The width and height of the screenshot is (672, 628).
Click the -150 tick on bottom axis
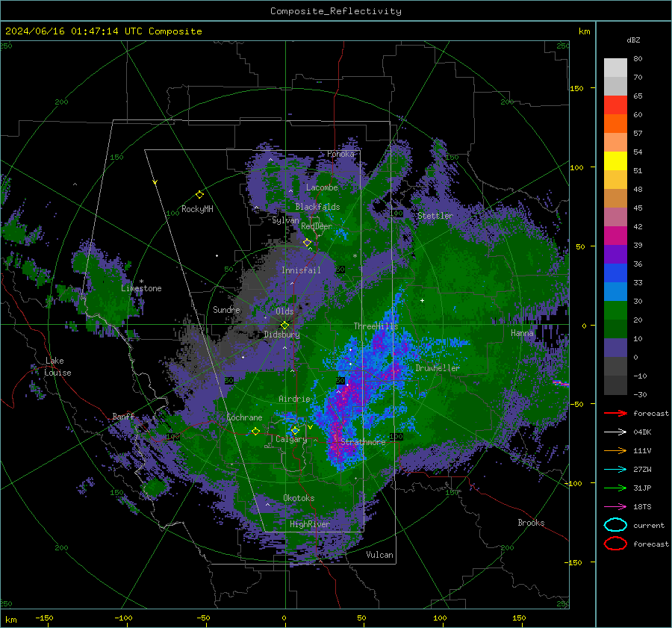point(44,618)
